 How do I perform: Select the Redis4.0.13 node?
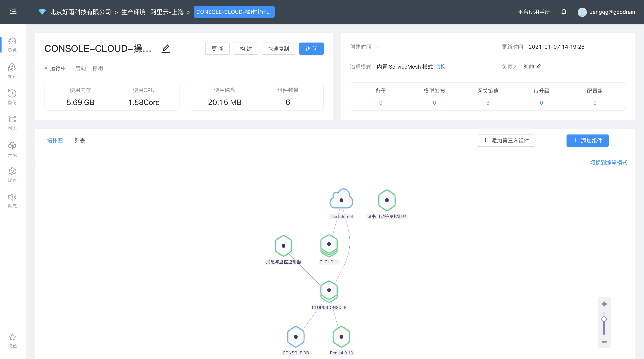tap(341, 337)
